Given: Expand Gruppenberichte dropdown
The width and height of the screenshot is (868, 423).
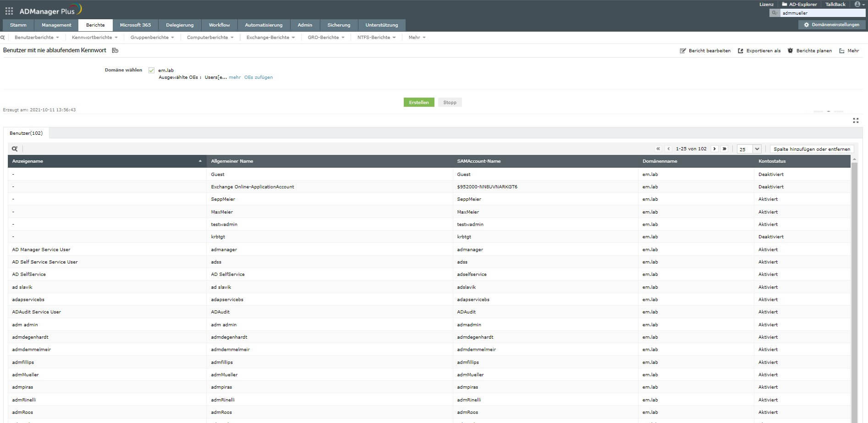Looking at the screenshot, I should coord(152,38).
